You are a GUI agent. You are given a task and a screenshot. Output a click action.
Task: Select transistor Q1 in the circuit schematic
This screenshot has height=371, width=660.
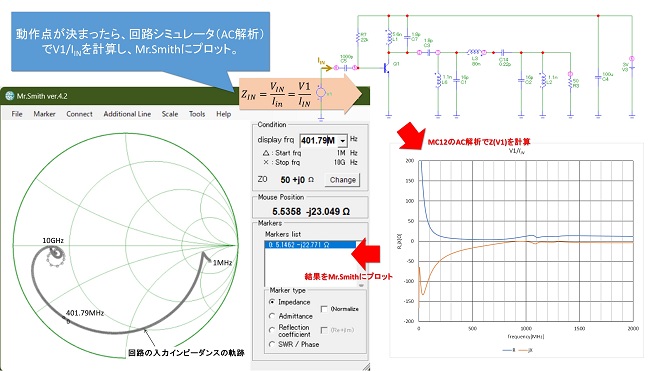point(386,67)
